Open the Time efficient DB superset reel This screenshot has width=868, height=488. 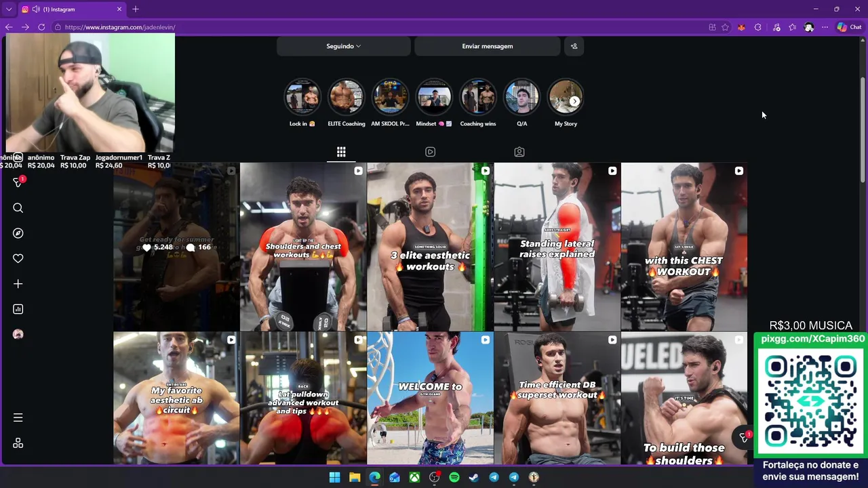(557, 399)
